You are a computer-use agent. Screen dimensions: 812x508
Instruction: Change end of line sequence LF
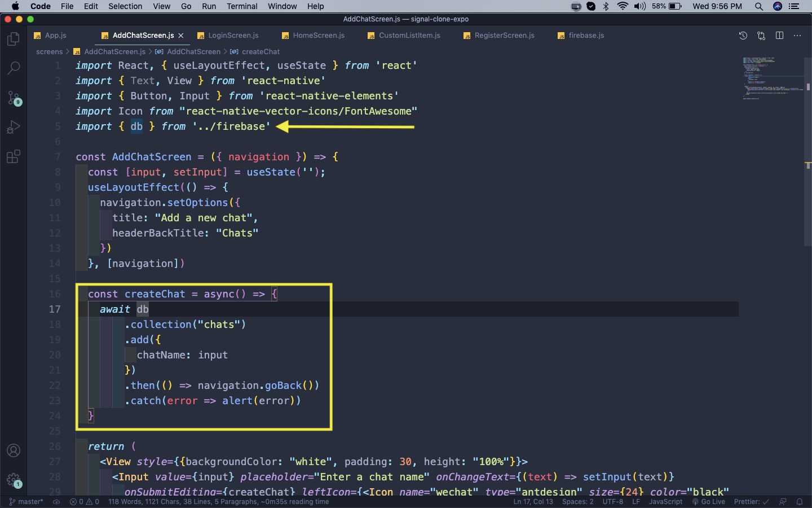click(x=636, y=502)
